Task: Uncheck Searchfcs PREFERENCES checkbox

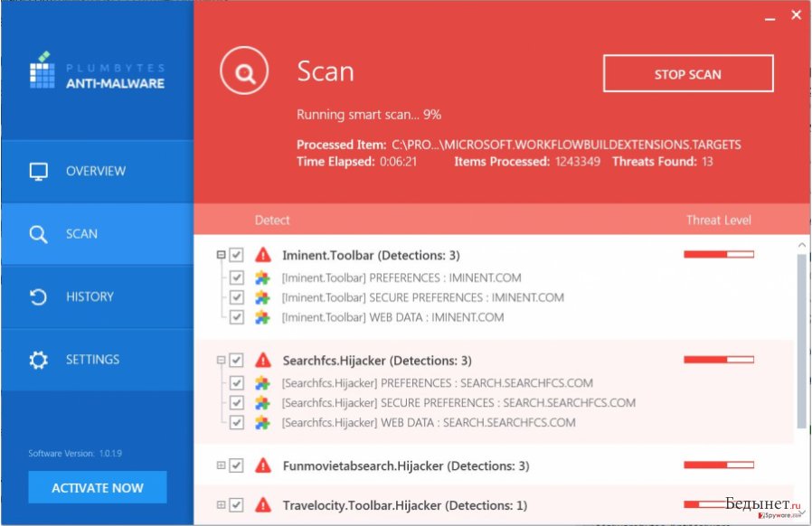Action: point(237,382)
